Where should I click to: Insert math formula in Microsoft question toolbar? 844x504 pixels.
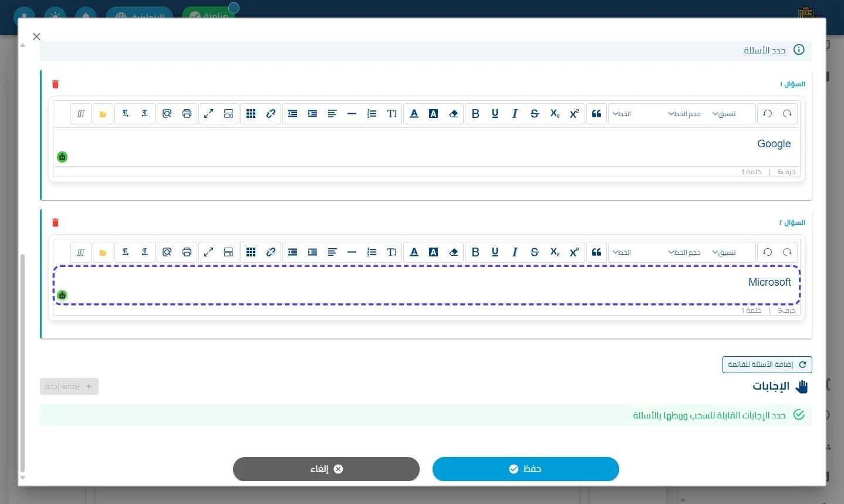pos(81,252)
